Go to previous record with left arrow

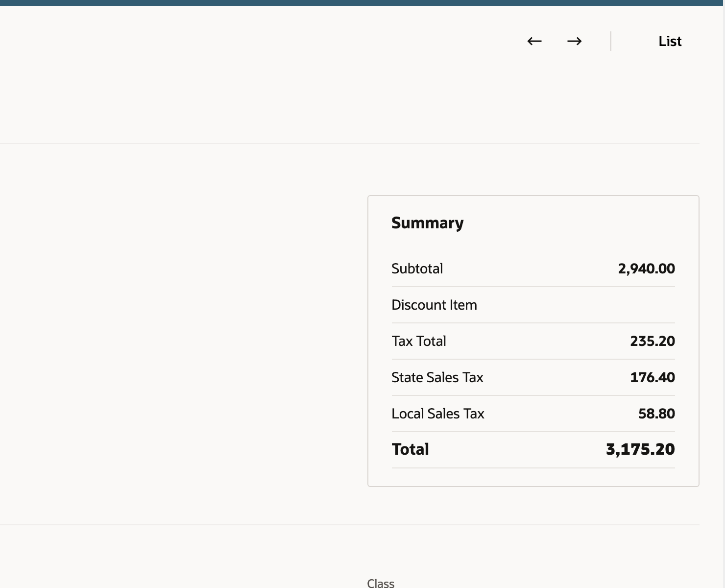(x=534, y=41)
